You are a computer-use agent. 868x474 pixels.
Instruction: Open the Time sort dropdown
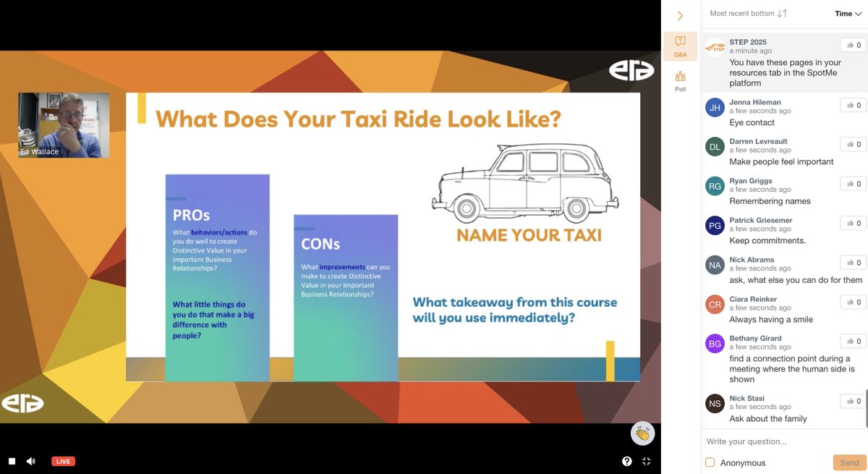848,14
